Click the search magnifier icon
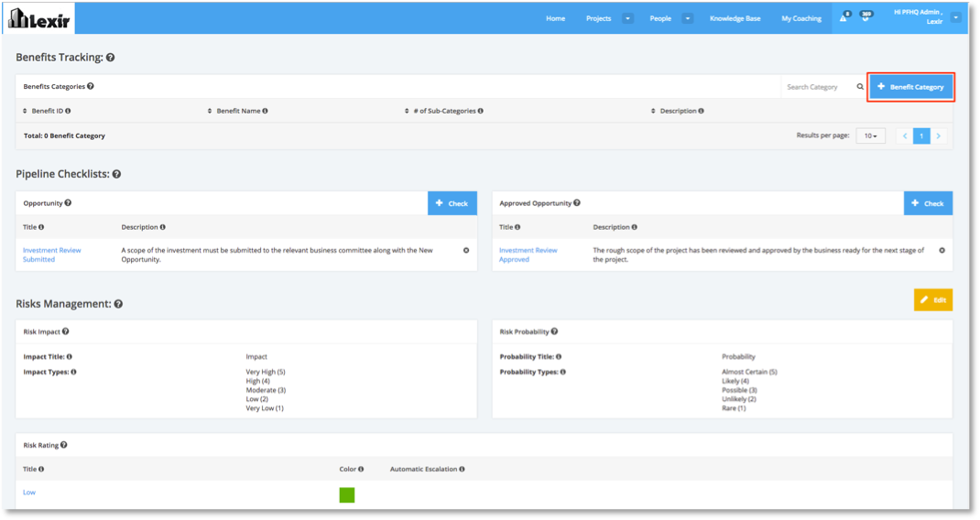The image size is (980, 520). click(x=860, y=87)
